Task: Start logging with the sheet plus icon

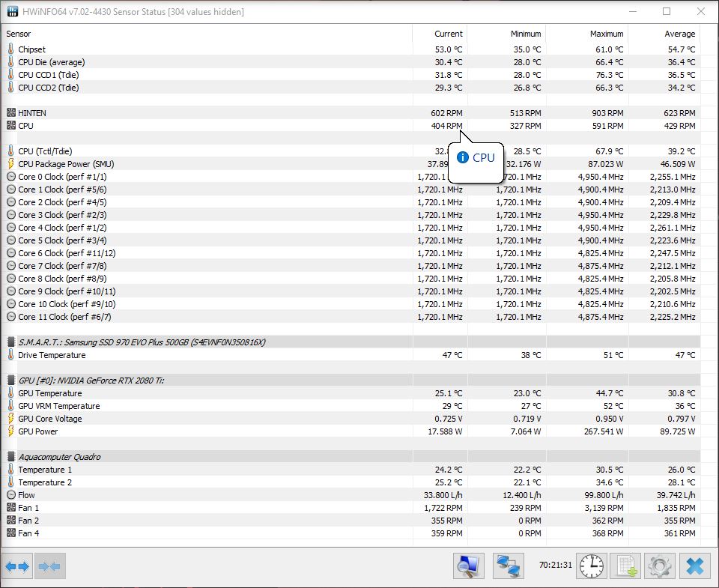Action: pyautogui.click(x=625, y=566)
